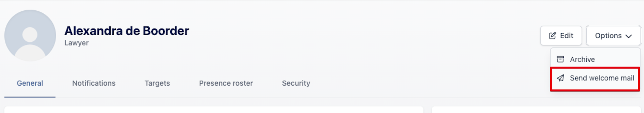Click the narrow right content card

[x=536, y=109]
